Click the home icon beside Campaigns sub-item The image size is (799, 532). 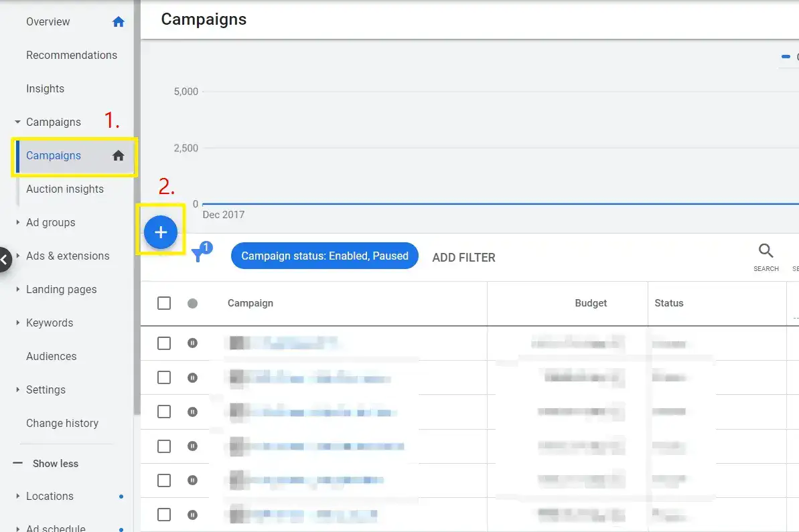click(118, 155)
